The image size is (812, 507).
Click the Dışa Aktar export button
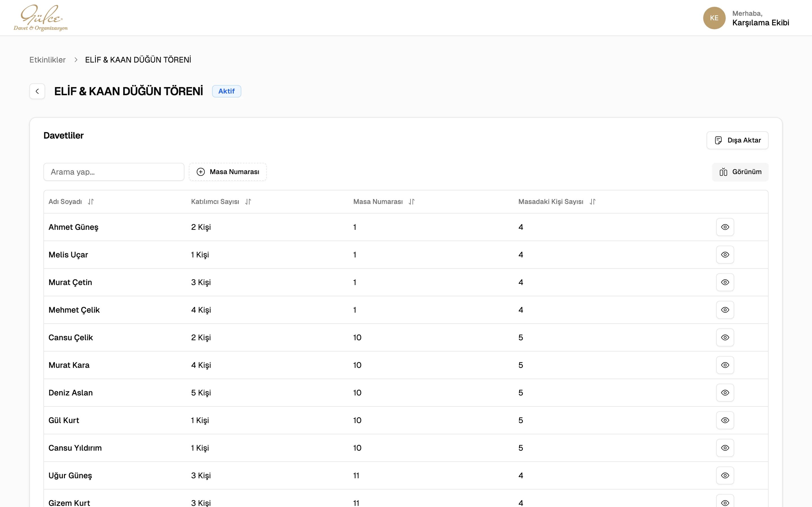[x=737, y=140]
